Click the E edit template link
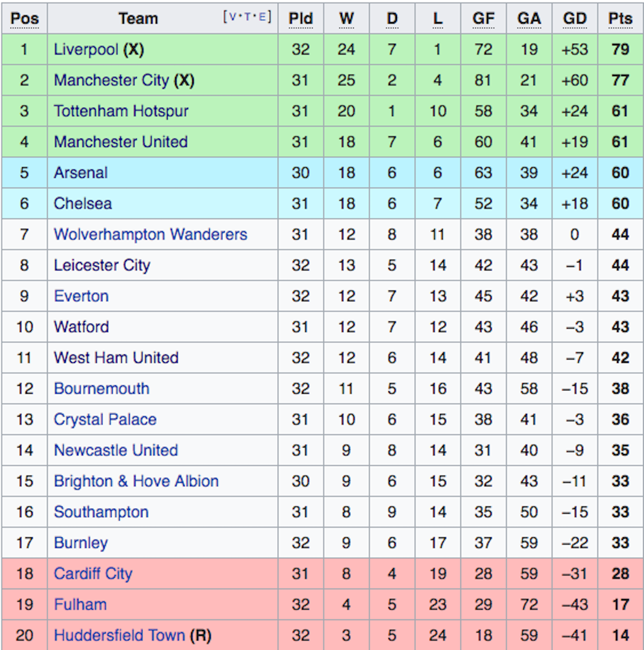644x650 pixels. tap(262, 17)
